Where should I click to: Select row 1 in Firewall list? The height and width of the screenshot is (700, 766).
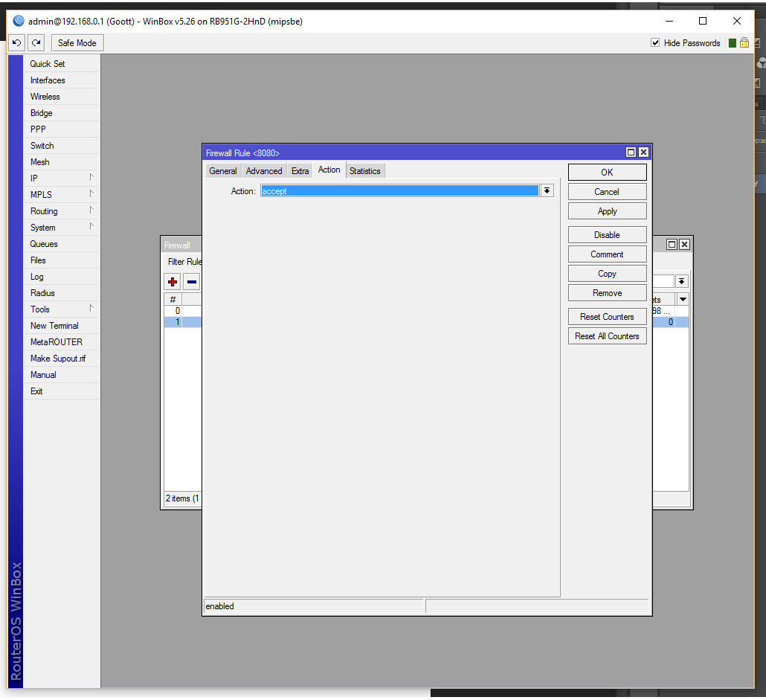tap(183, 322)
